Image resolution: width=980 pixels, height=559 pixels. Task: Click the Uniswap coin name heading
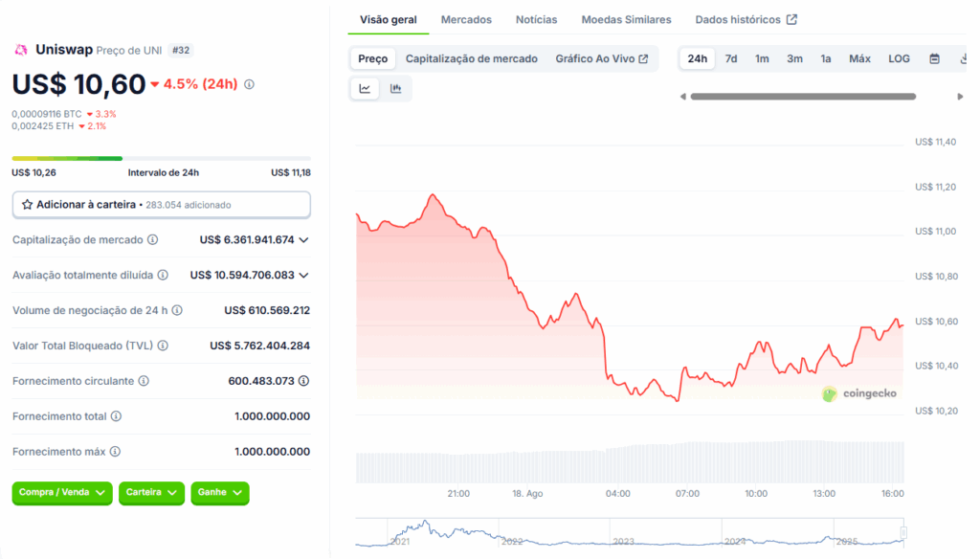coord(64,50)
